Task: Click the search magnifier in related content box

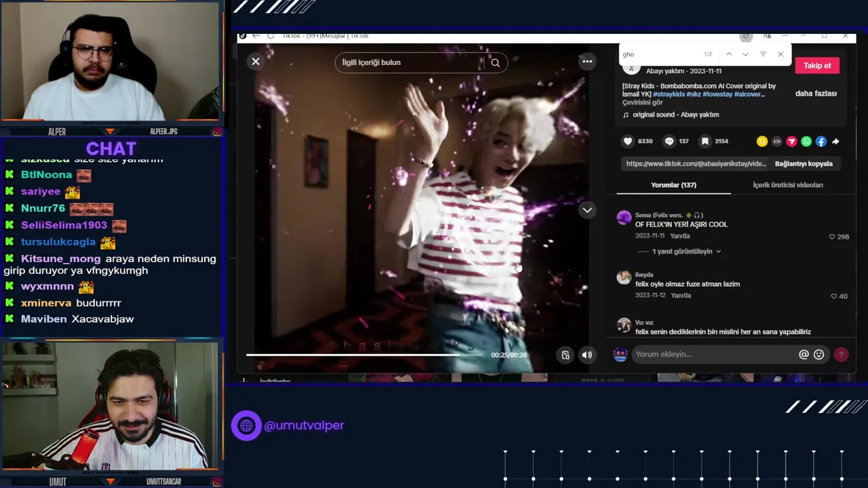Action: 495,62
